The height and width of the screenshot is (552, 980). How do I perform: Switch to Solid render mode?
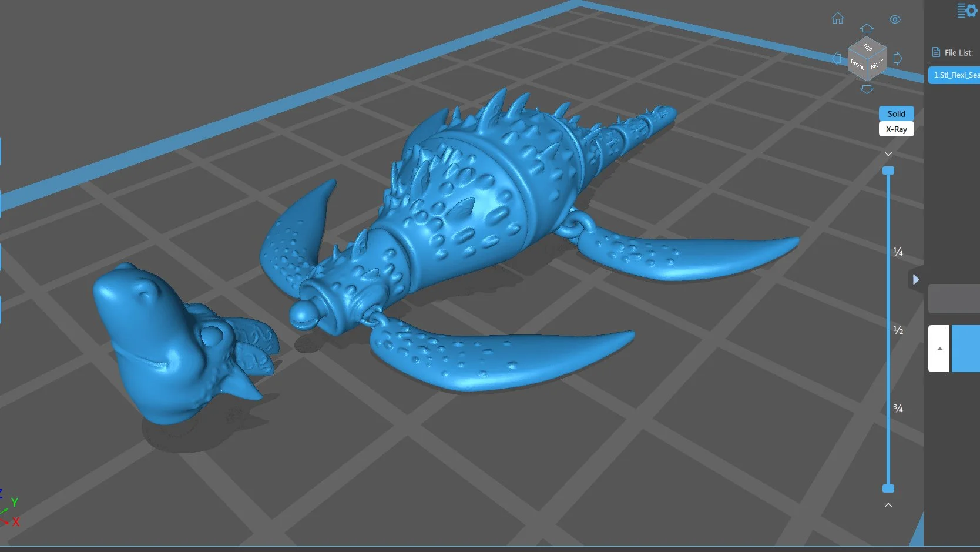coord(897,113)
